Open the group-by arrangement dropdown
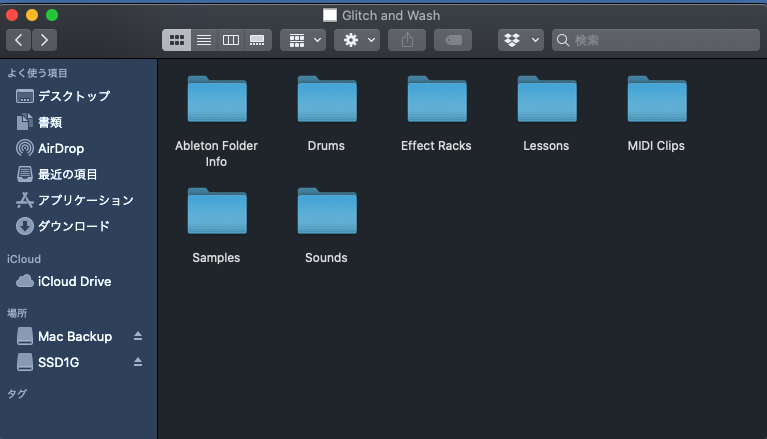Image resolution: width=767 pixels, height=439 pixels. 303,40
